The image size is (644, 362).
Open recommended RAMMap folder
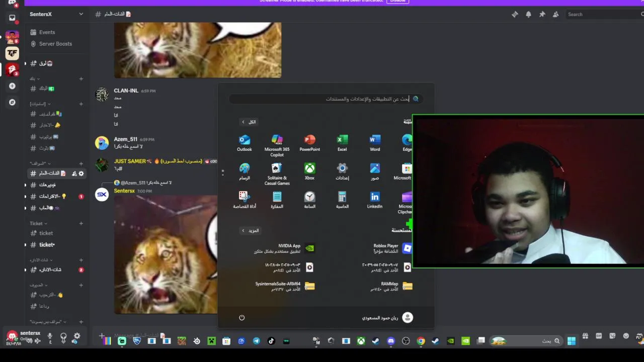[391, 287]
